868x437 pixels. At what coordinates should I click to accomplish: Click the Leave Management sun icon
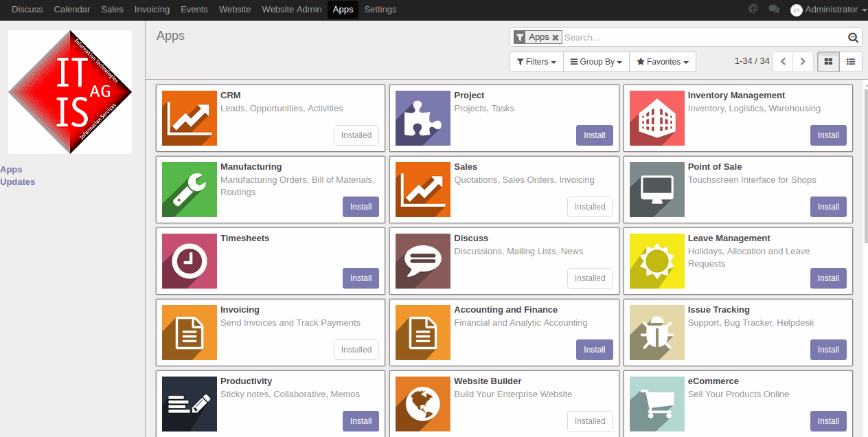(656, 261)
